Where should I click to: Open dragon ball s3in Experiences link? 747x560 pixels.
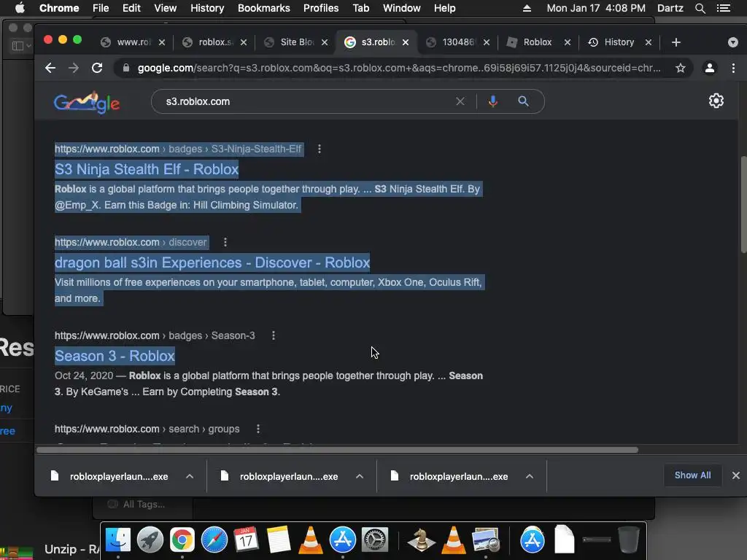212,262
